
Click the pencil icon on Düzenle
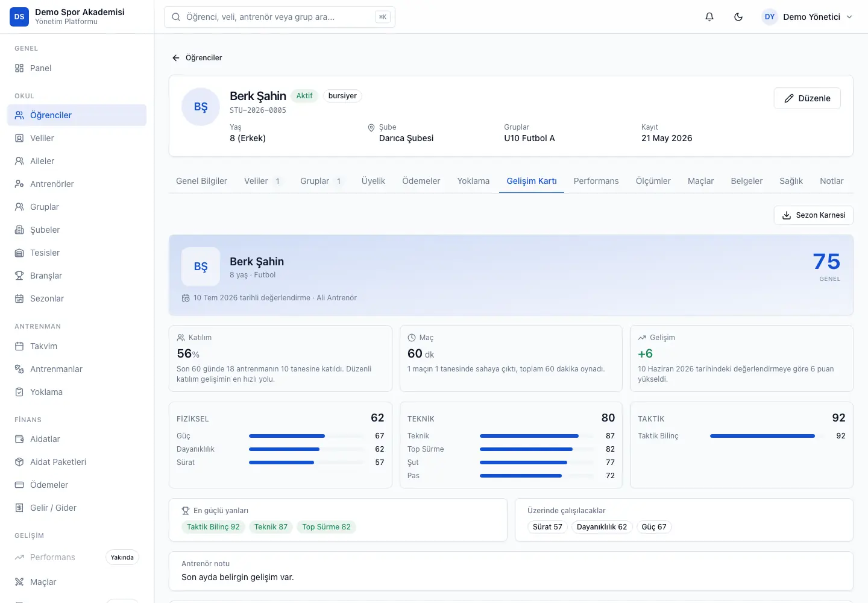pyautogui.click(x=789, y=98)
